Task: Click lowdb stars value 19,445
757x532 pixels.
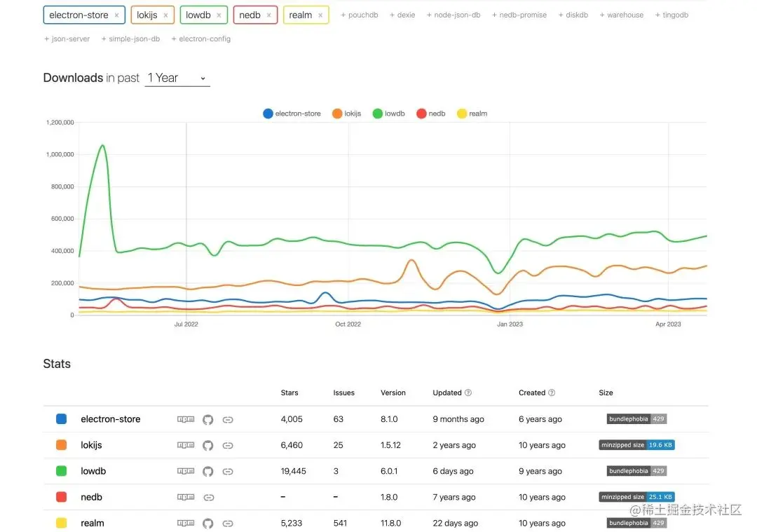Action: [x=293, y=471]
